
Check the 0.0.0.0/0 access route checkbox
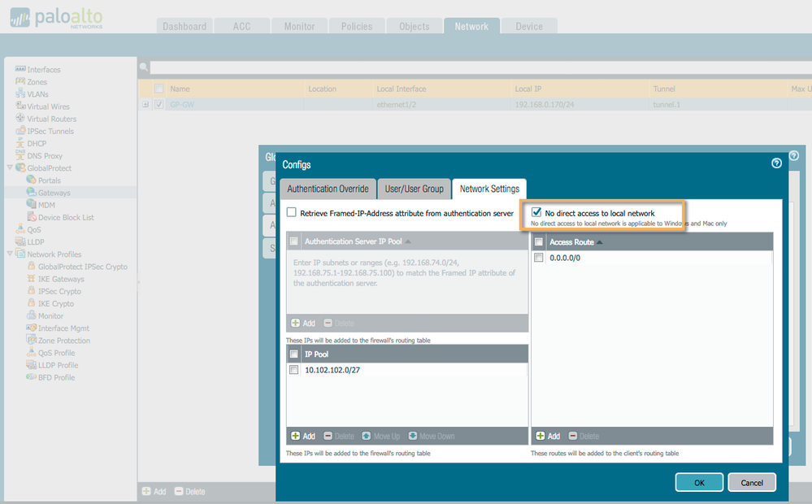pyautogui.click(x=539, y=258)
